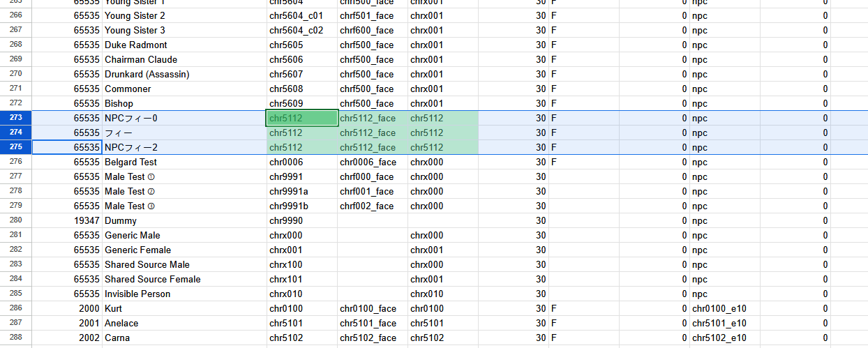Click the cell 'Belgard Test'
868x348 pixels.
click(184, 162)
